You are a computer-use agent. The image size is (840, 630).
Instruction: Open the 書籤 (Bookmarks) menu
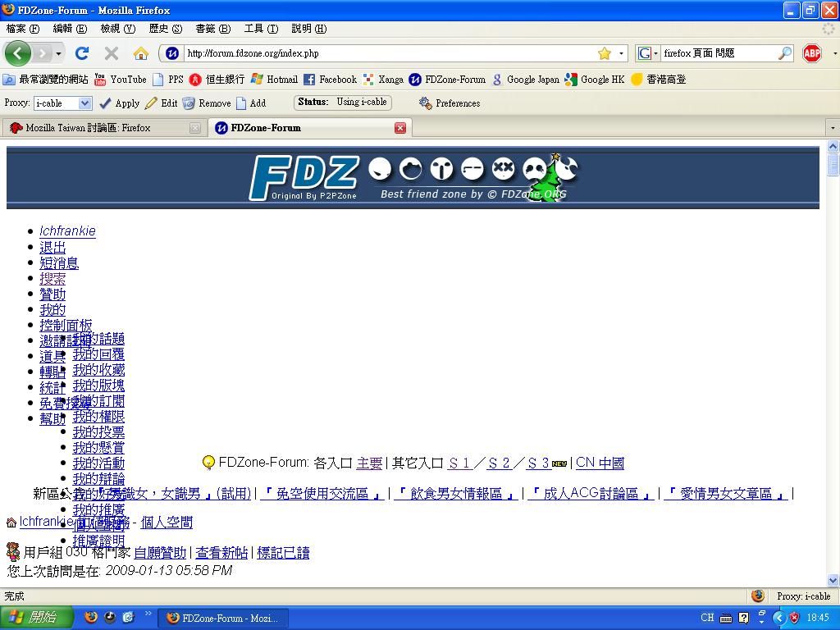tap(213, 29)
